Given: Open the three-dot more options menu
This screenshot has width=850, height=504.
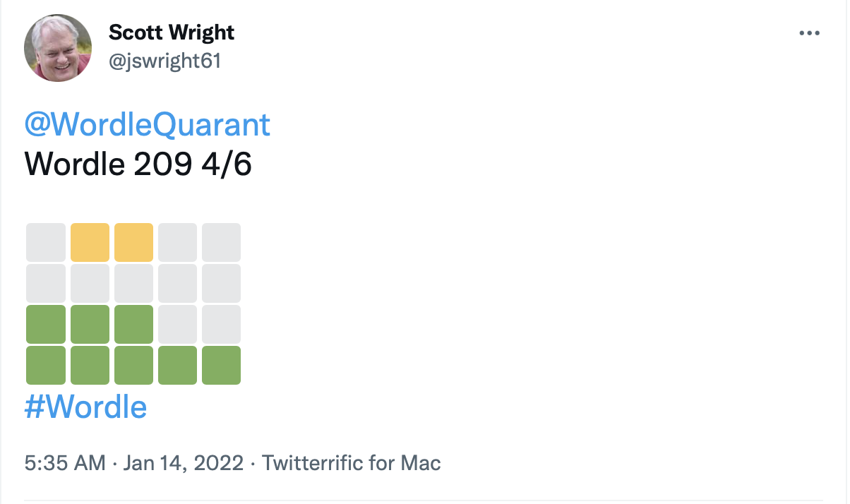Looking at the screenshot, I should (809, 33).
